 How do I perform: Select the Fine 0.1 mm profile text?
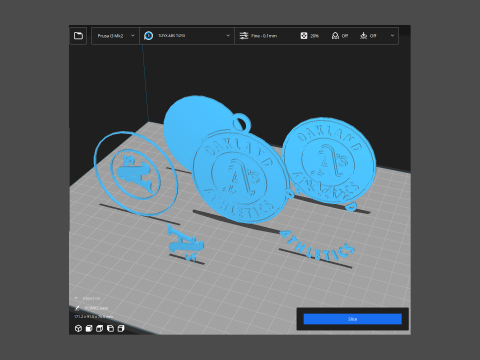(x=264, y=36)
